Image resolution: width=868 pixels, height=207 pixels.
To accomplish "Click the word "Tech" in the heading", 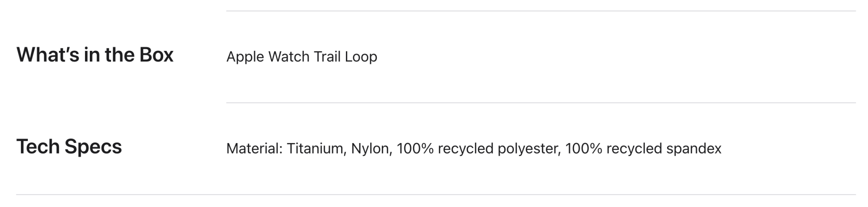I will click(x=38, y=147).
